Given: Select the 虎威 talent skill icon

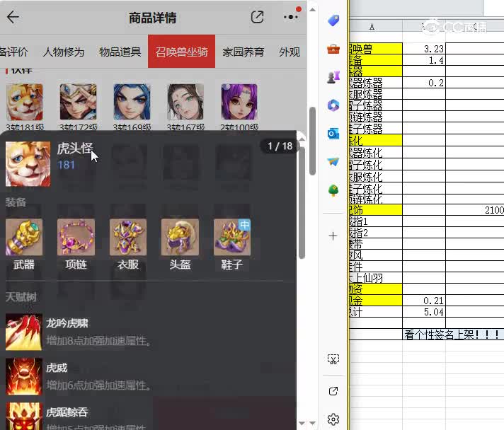Looking at the screenshot, I should (x=24, y=376).
